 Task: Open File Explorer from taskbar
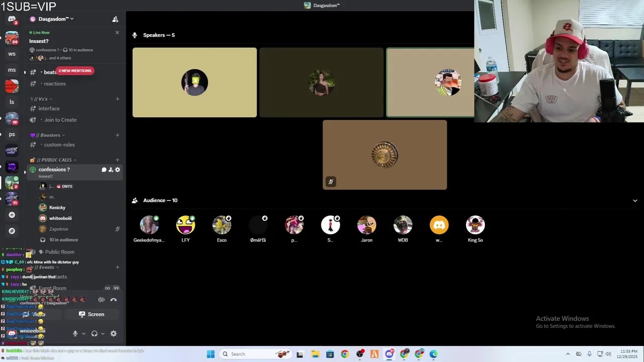(x=315, y=354)
